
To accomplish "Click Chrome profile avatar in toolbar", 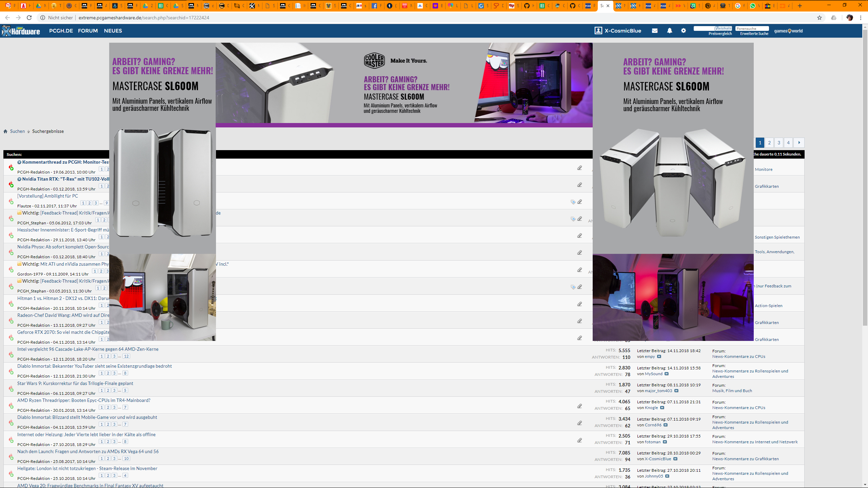I will pyautogui.click(x=849, y=18).
